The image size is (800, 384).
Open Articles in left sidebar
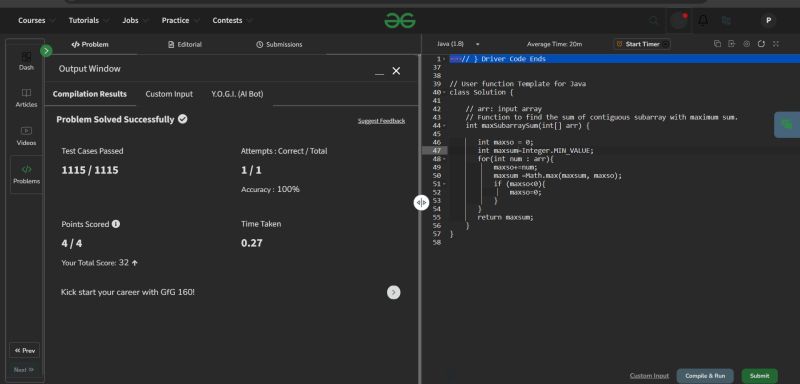[26, 97]
